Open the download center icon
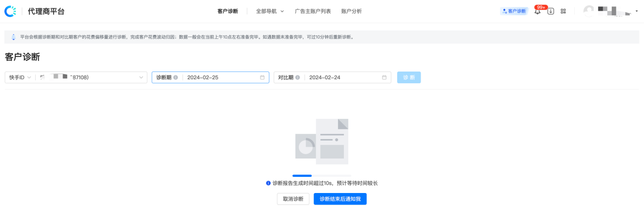The image size is (644, 208). point(551,11)
